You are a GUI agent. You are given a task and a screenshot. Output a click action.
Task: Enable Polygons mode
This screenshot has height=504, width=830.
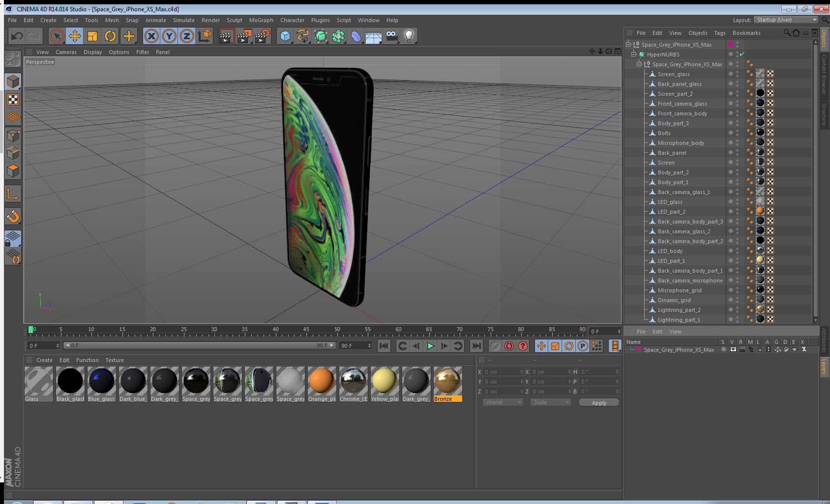coord(13,171)
